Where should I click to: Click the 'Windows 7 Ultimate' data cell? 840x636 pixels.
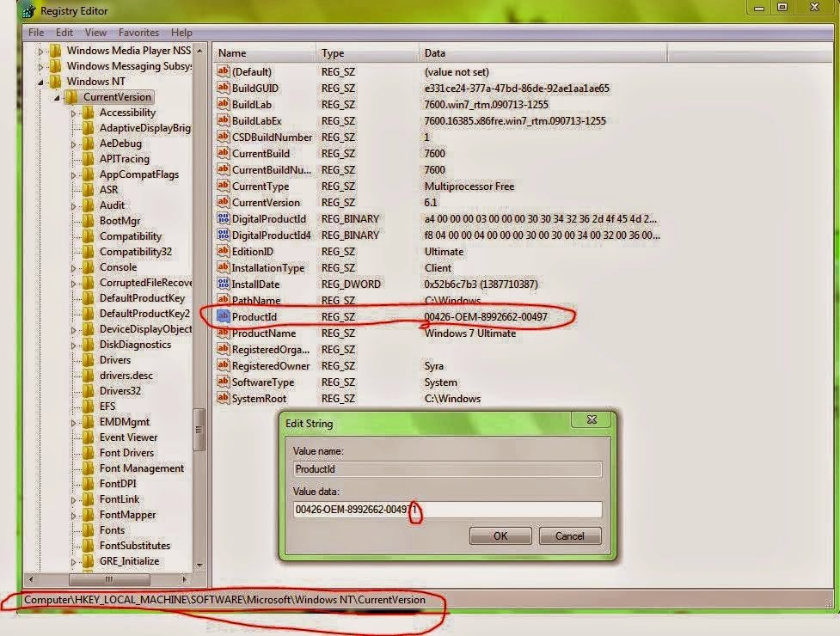pos(469,333)
